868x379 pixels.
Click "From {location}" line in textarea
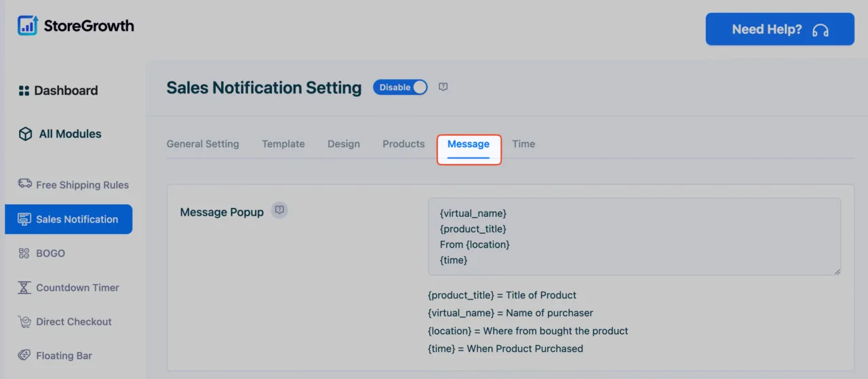(x=475, y=244)
